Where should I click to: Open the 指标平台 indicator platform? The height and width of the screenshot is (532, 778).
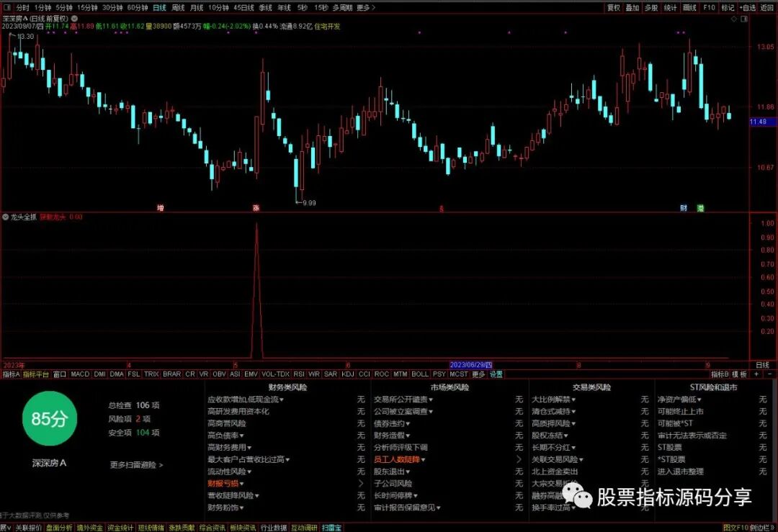click(36, 374)
